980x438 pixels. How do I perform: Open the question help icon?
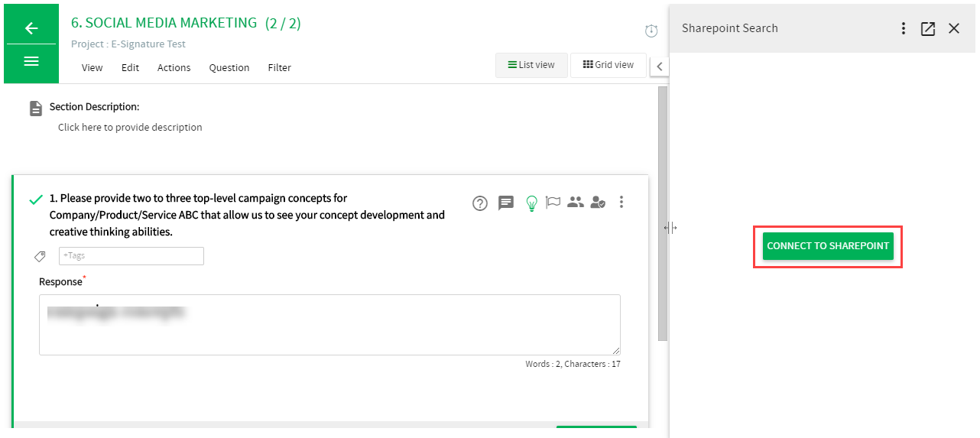pyautogui.click(x=480, y=203)
